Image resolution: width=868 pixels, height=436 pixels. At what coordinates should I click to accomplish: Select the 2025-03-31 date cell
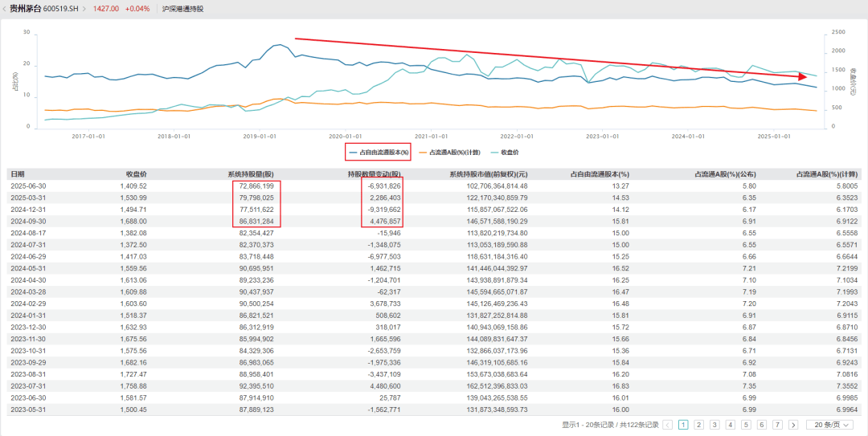point(27,198)
